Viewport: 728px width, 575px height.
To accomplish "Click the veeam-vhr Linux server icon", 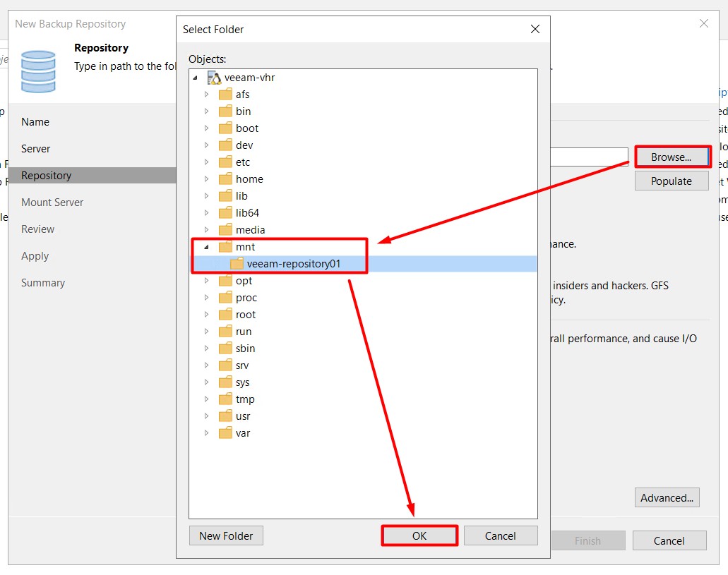I will (x=214, y=78).
